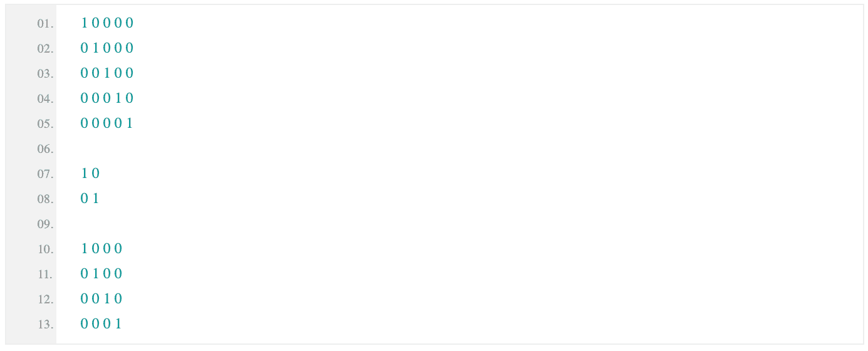Select the code line '0 0 1 0'
The image size is (868, 351).
point(101,299)
